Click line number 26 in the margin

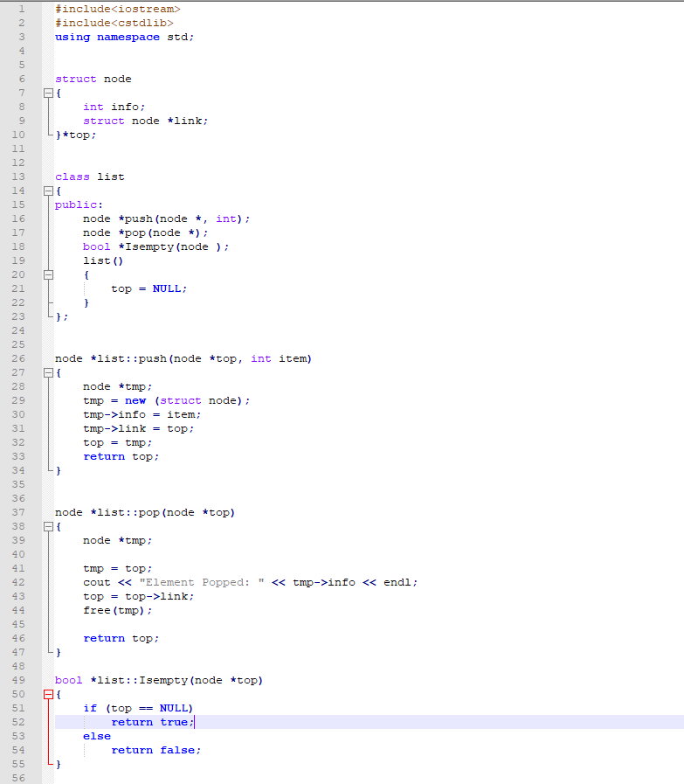[18, 358]
